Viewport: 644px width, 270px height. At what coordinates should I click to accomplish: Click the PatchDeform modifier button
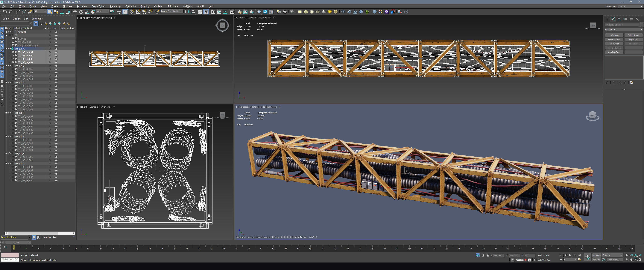tap(614, 52)
